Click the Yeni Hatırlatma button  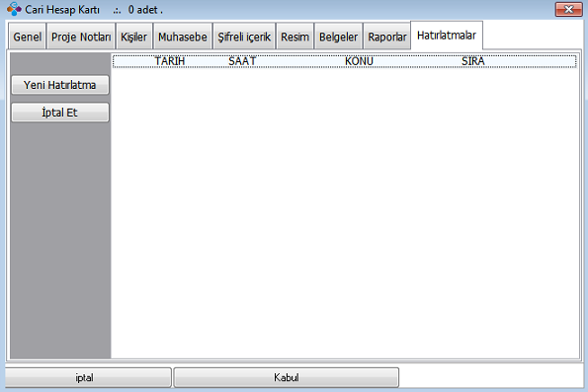[60, 85]
